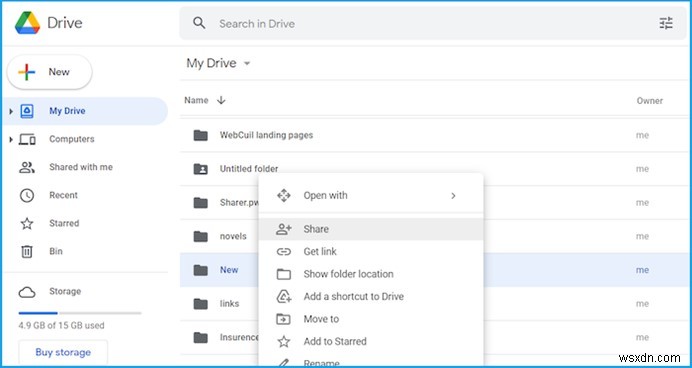Click the novels folder icon
Image resolution: width=692 pixels, height=368 pixels.
point(200,236)
